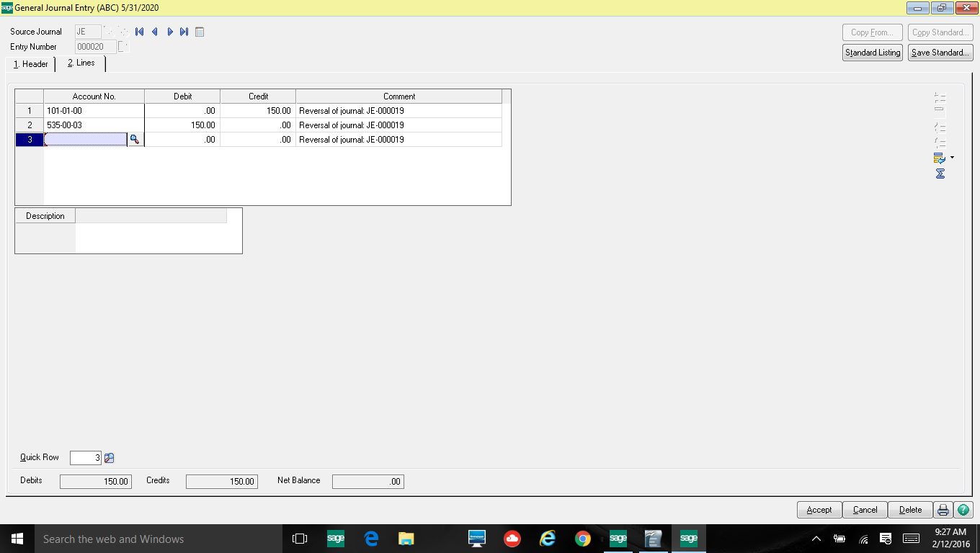Accept the journal entry

(819, 509)
